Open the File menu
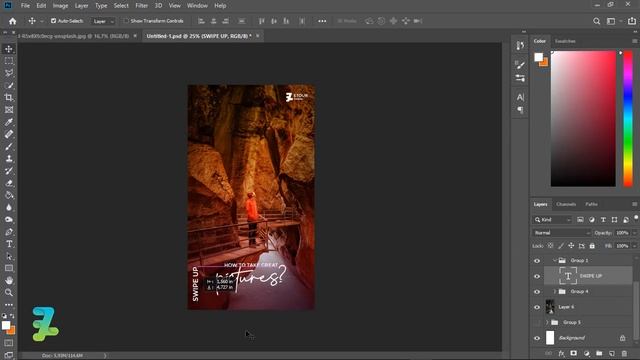 coord(25,6)
